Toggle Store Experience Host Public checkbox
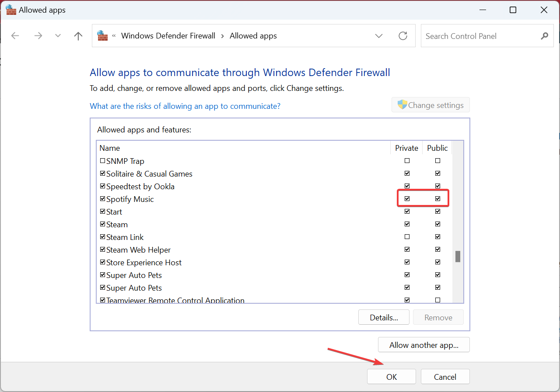 (438, 262)
